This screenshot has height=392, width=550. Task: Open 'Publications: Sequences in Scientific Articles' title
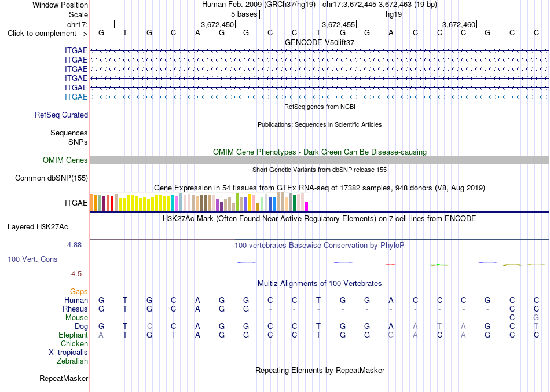pyautogui.click(x=320, y=124)
